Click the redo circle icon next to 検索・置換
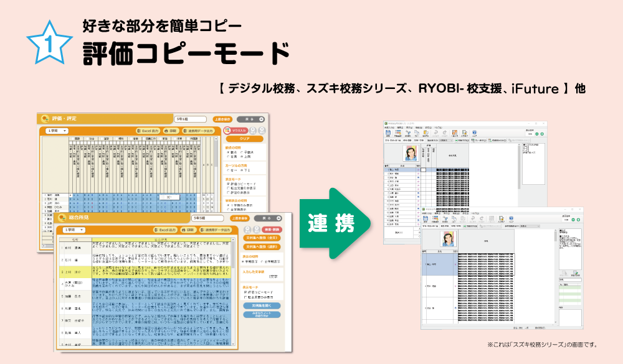623x364 pixels. pyautogui.click(x=256, y=230)
